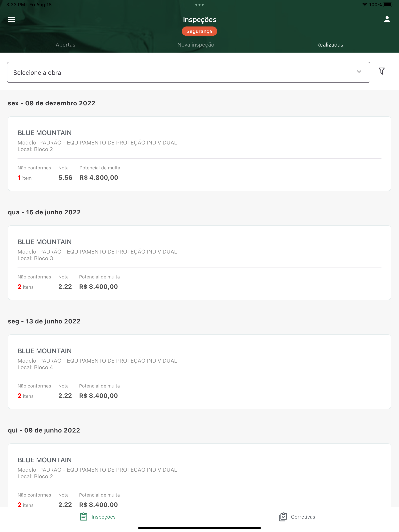Select the Inspeções page title
The width and height of the screenshot is (399, 532).
pos(199,19)
